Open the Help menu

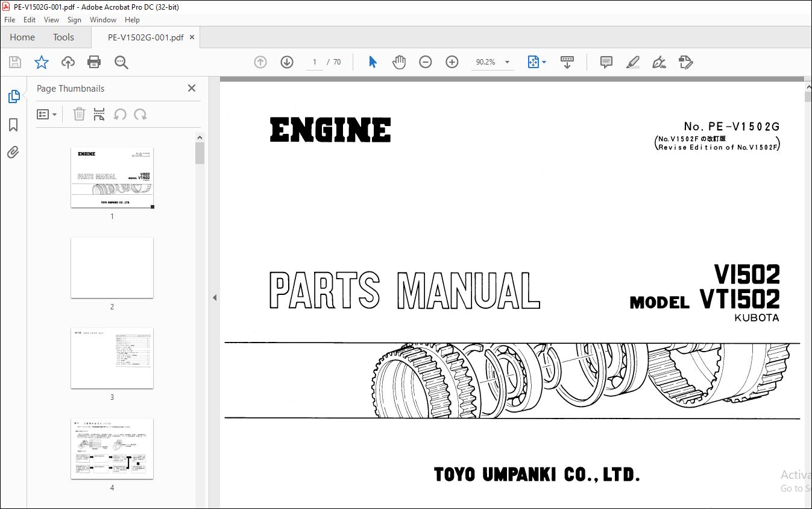click(x=132, y=20)
